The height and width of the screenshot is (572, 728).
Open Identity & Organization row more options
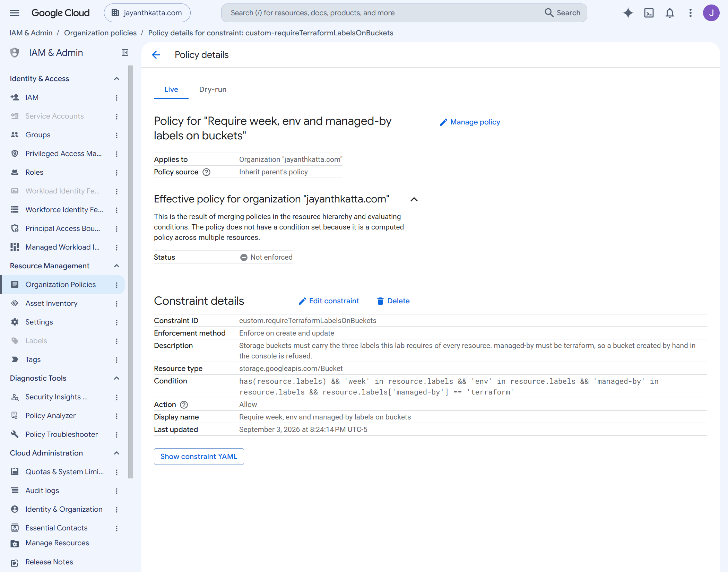116,510
